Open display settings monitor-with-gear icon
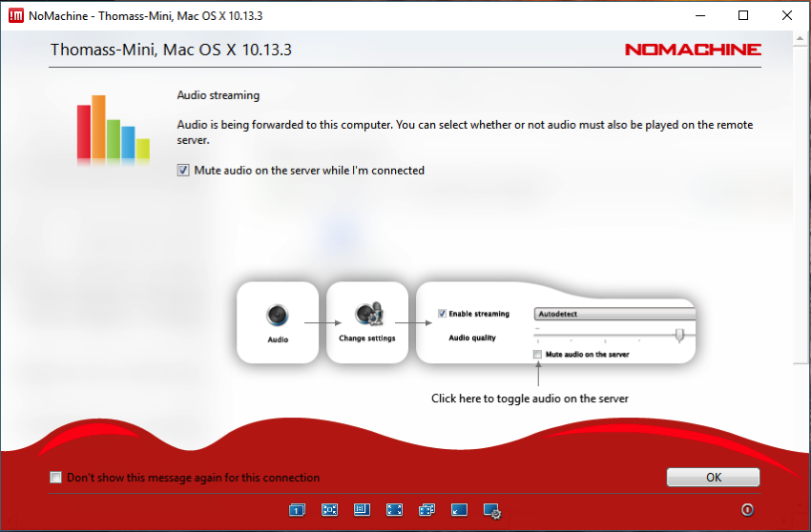Screen dimensions: 811x532 click(x=492, y=511)
